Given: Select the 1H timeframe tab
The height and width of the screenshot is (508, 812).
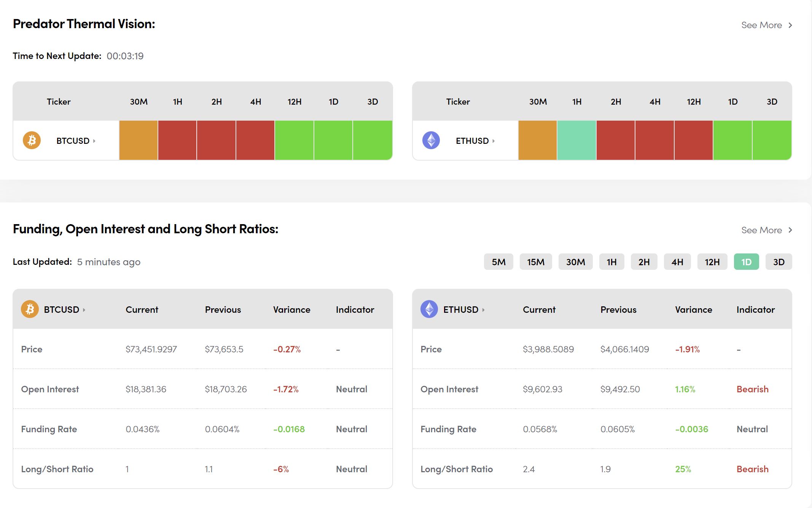Looking at the screenshot, I should [611, 262].
